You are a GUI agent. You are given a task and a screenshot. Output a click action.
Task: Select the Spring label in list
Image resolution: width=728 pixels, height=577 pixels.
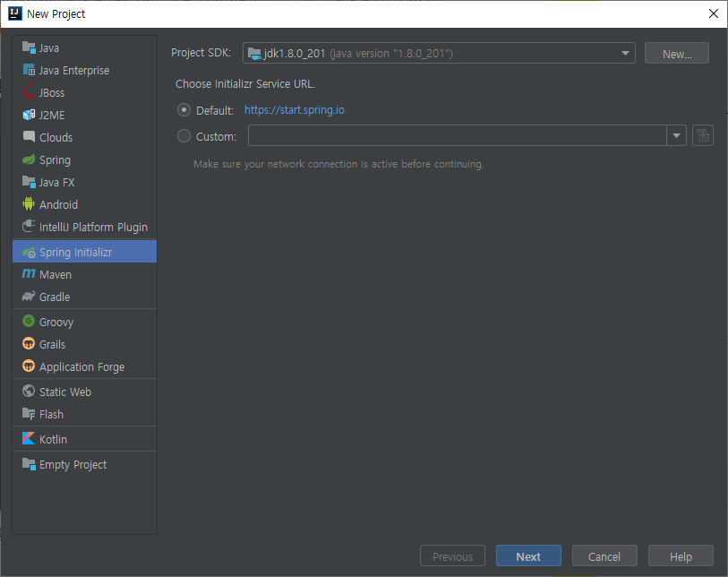(55, 160)
